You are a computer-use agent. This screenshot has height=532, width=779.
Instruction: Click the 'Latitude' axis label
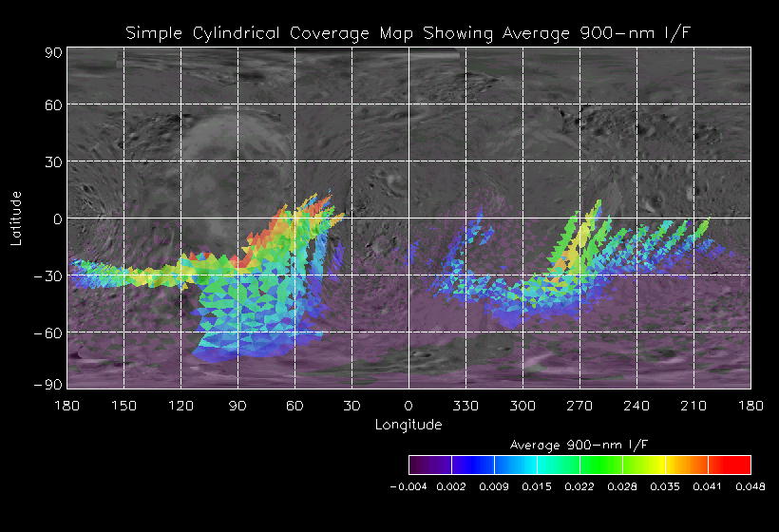(x=16, y=218)
